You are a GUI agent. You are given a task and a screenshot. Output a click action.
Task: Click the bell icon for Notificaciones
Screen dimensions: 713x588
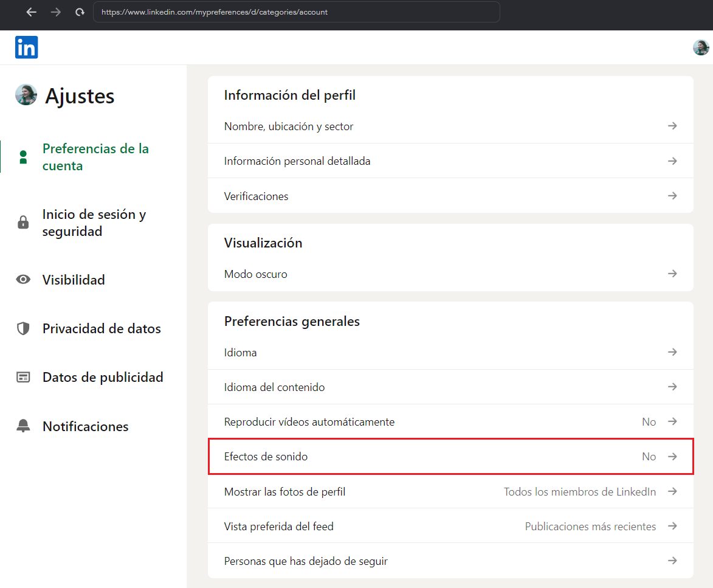23,426
